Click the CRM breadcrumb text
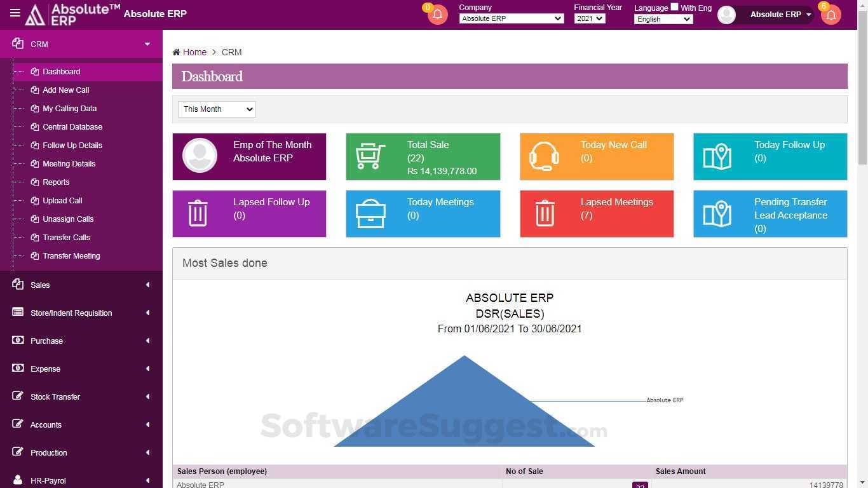 [231, 52]
